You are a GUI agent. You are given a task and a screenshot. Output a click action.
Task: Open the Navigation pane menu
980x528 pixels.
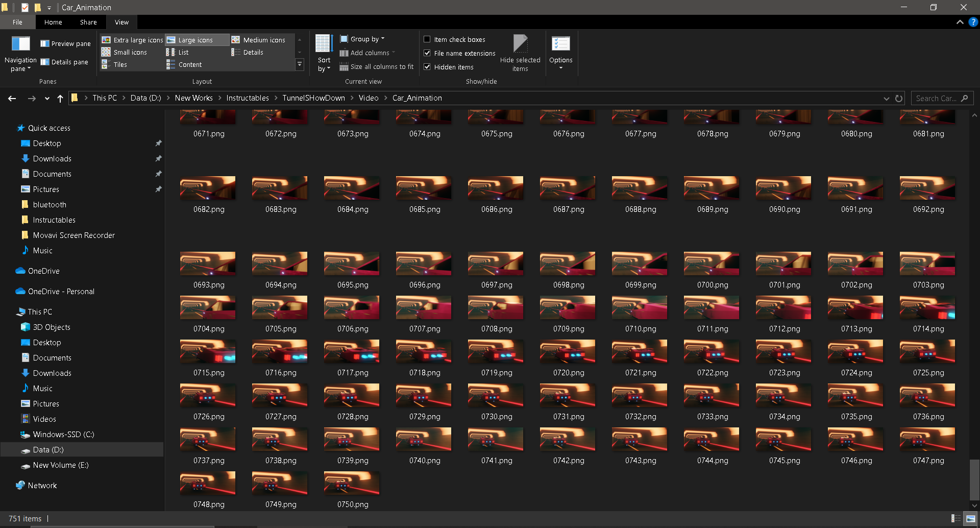pos(20,54)
